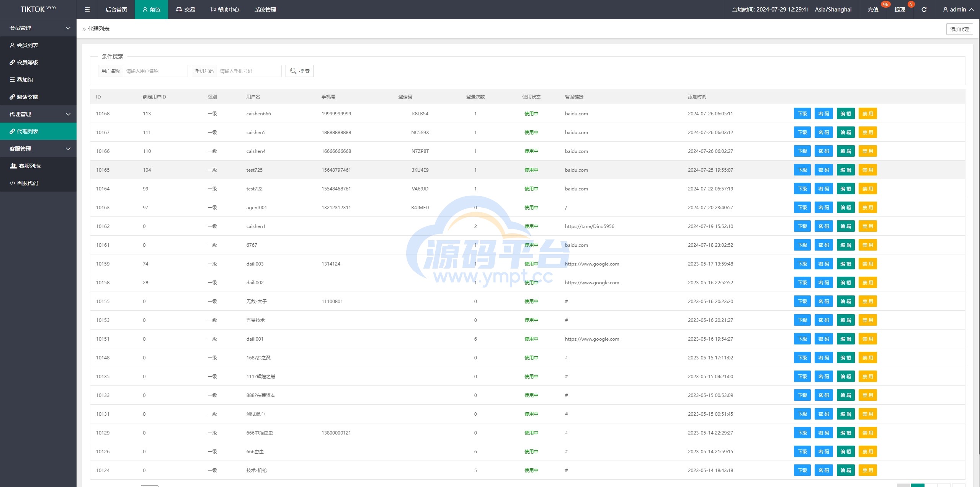Click the 添加代理 button
Viewport: 980px width, 487px height.
click(x=959, y=29)
